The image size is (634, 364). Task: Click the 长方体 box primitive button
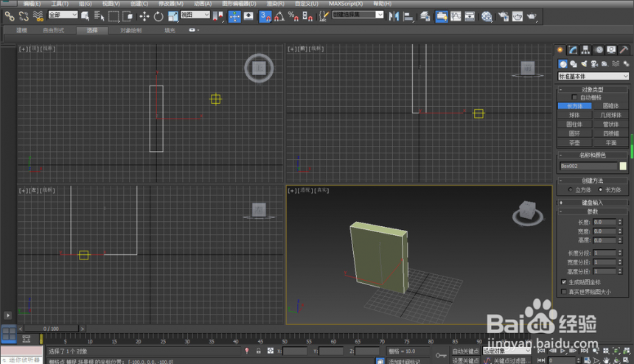pyautogui.click(x=574, y=106)
